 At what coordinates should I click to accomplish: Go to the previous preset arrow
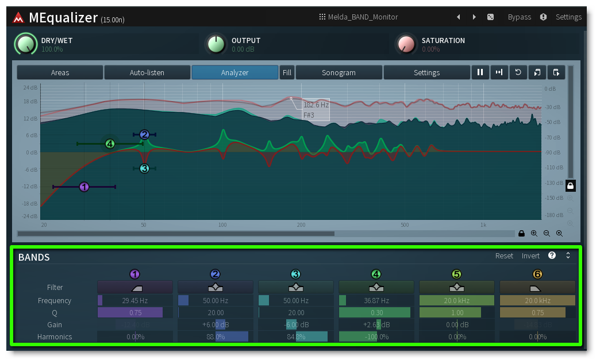(459, 17)
